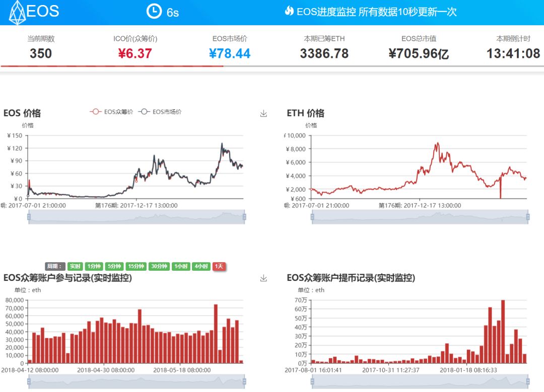544x392 pixels.
Task: Click the 当前期数 label
Action: (41, 38)
